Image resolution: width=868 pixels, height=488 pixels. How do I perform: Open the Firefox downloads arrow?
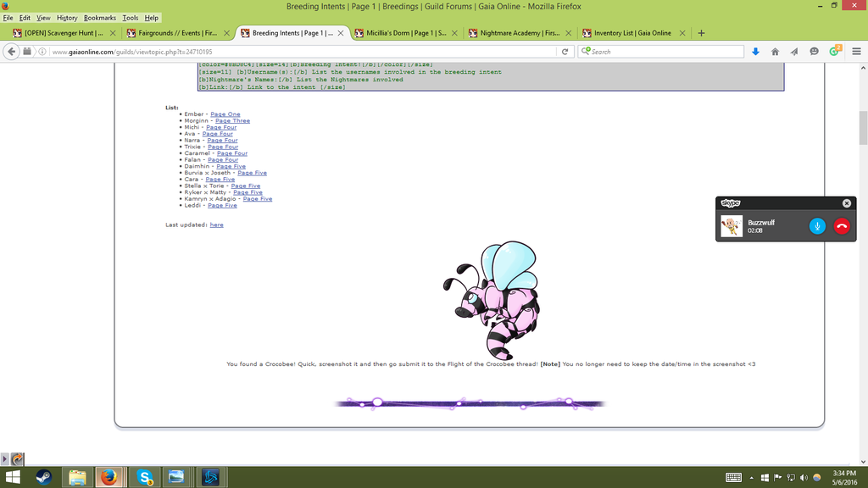[x=755, y=52]
